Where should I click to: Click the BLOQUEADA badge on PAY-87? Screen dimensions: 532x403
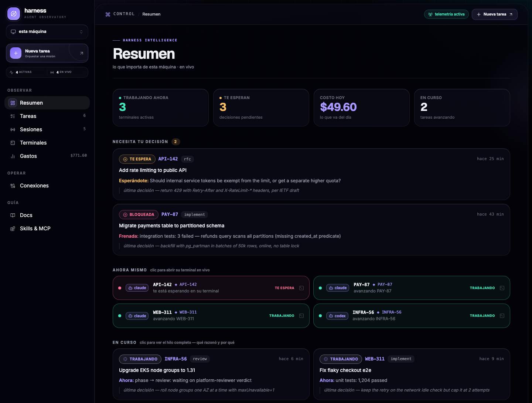pyautogui.click(x=139, y=214)
